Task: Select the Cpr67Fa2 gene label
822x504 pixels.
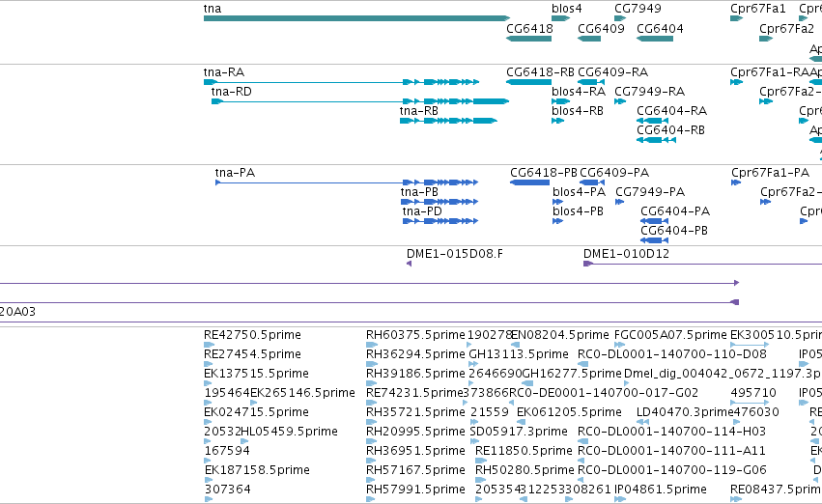Action: (x=786, y=28)
